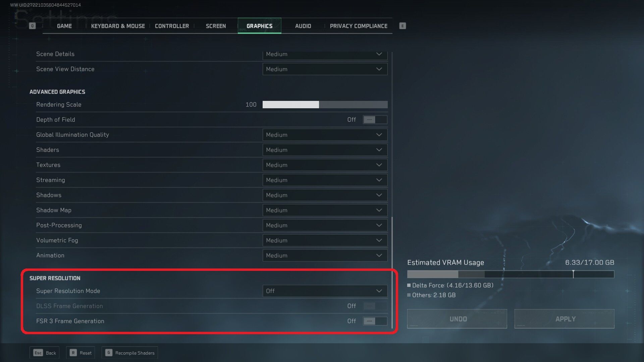Toggle the Depth of Field switch
Image resolution: width=644 pixels, height=362 pixels.
(375, 120)
